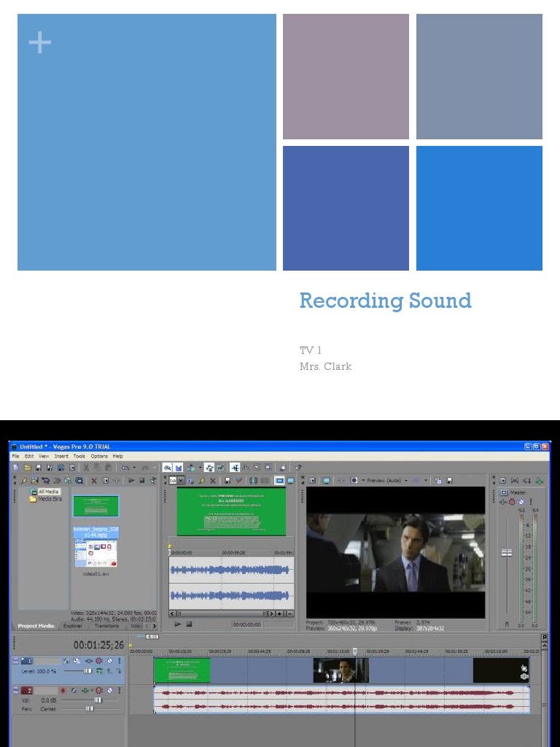Viewport: 560px width, 747px height.
Task: Open the Preview (Auto) quality dropdown
Action: [x=387, y=480]
